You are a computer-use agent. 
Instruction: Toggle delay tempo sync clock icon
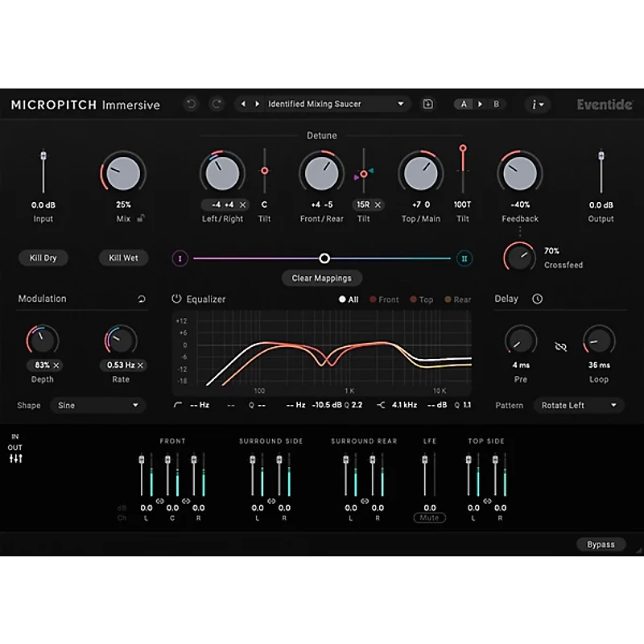click(537, 299)
